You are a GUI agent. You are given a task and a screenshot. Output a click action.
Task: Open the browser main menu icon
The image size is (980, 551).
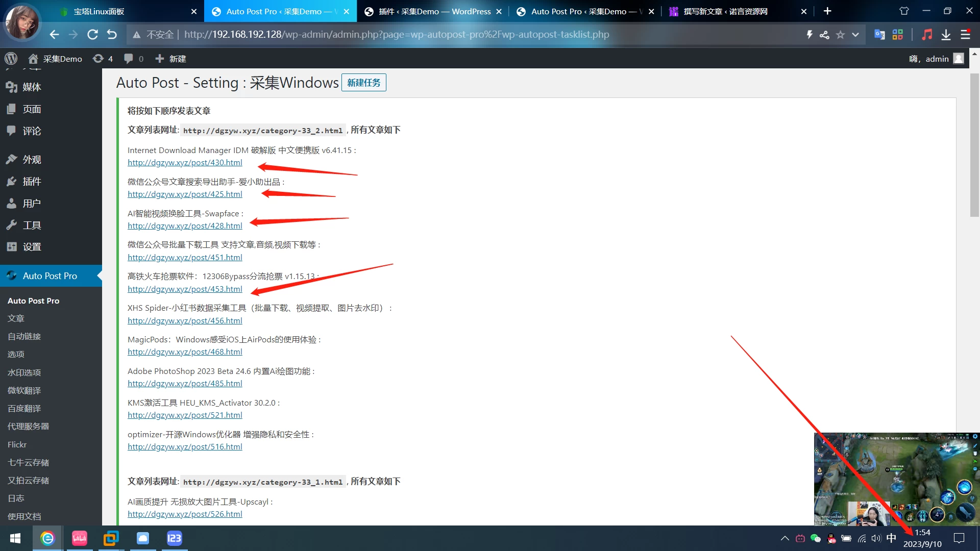[x=965, y=35]
